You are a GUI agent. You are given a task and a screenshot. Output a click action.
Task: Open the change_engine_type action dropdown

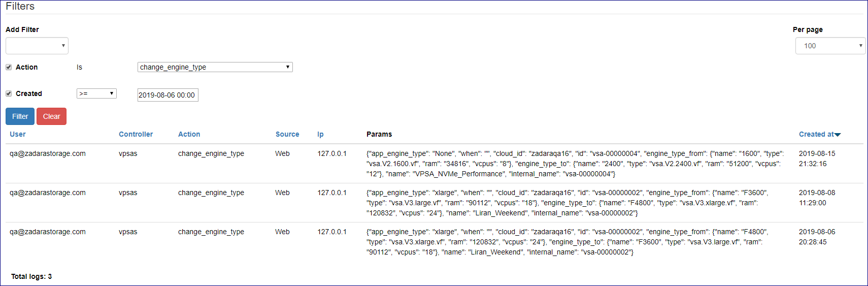tap(215, 67)
